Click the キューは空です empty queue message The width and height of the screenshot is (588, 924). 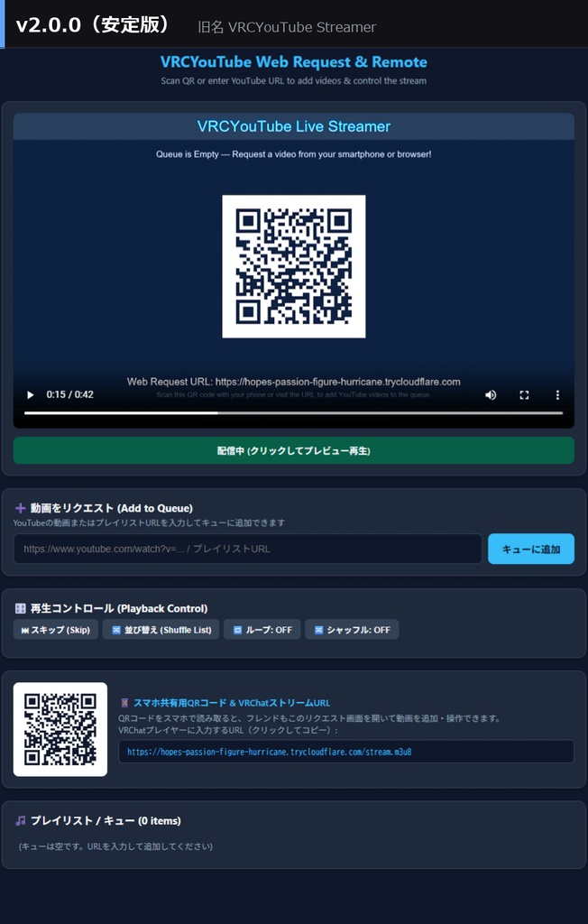pyautogui.click(x=115, y=846)
